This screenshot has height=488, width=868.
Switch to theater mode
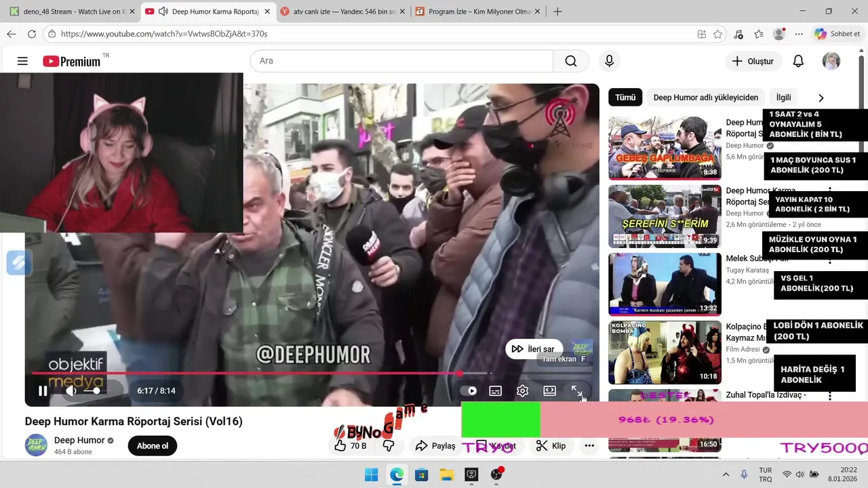point(549,390)
